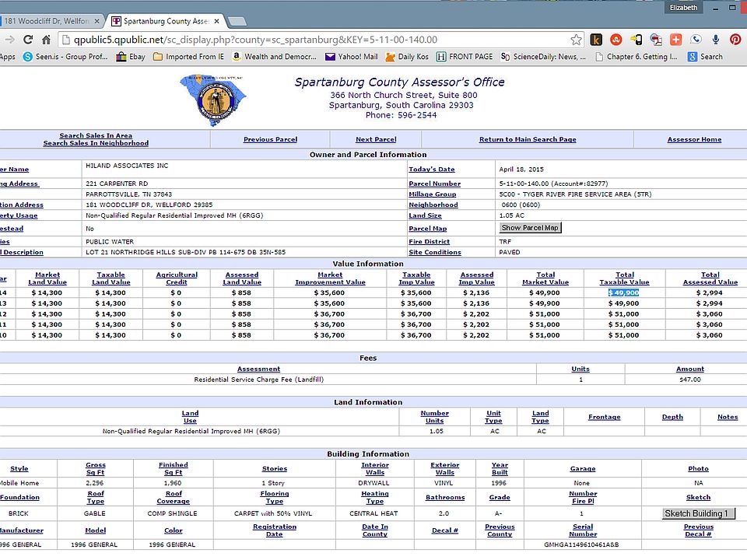Open a new tab

(237, 21)
